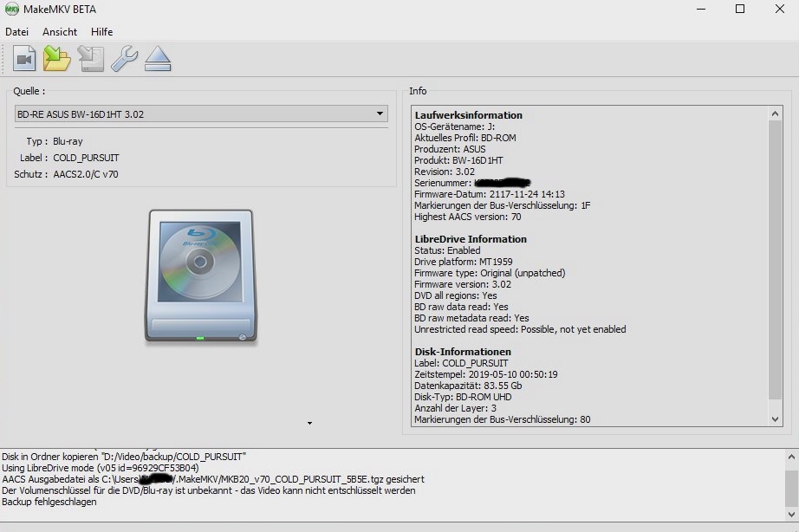Click the Open disc folder icon

56,59
